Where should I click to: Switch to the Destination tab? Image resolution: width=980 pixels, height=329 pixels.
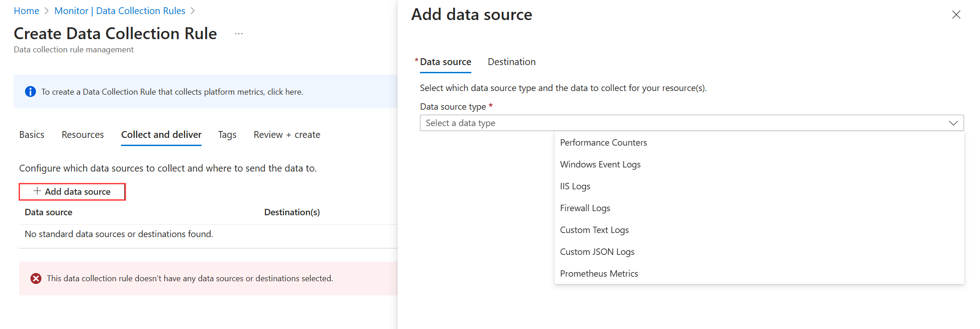coord(511,62)
